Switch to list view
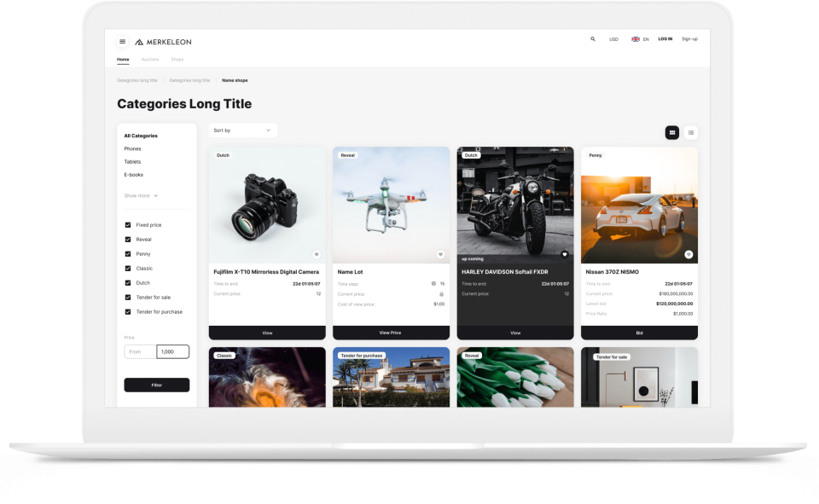The width and height of the screenshot is (819, 504). tap(691, 133)
